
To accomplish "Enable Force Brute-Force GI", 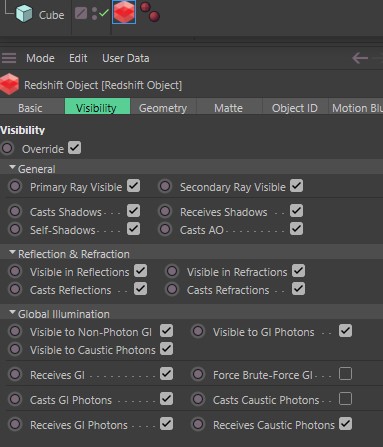I will pyautogui.click(x=346, y=374).
